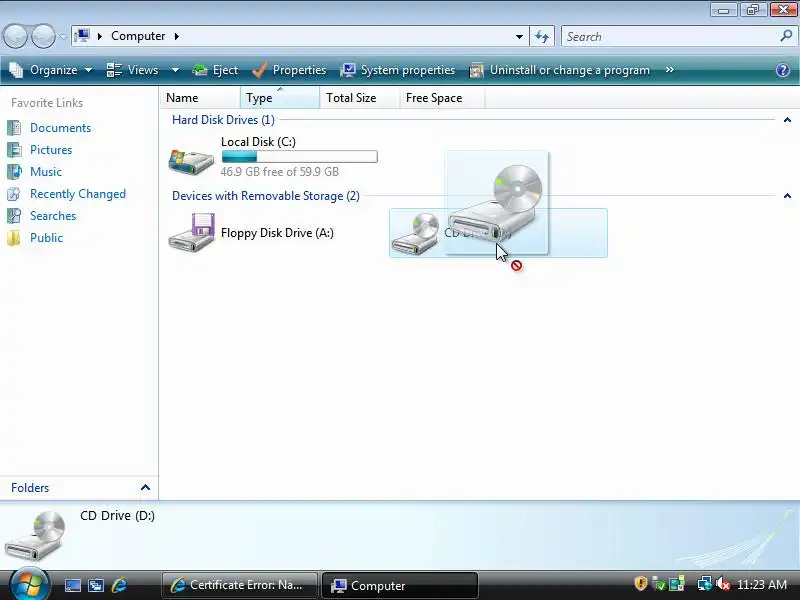Screen dimensions: 800x600
Task: Click the Show Desktop quick launch icon
Action: coord(72,585)
